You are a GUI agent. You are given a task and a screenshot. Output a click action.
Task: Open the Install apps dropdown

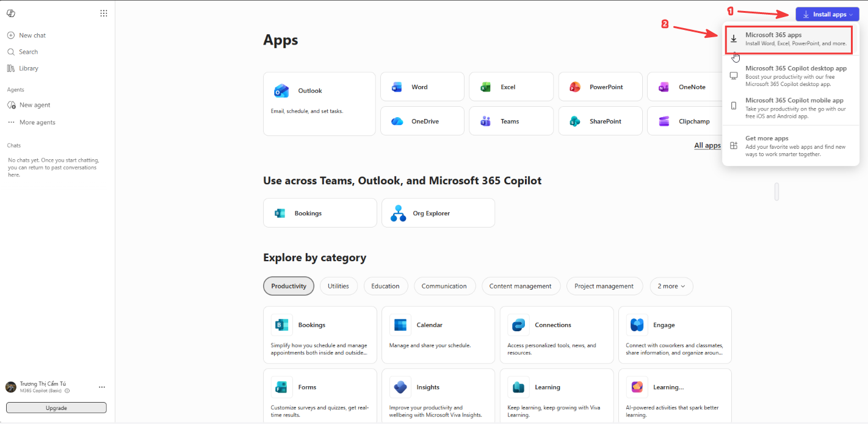click(x=827, y=14)
